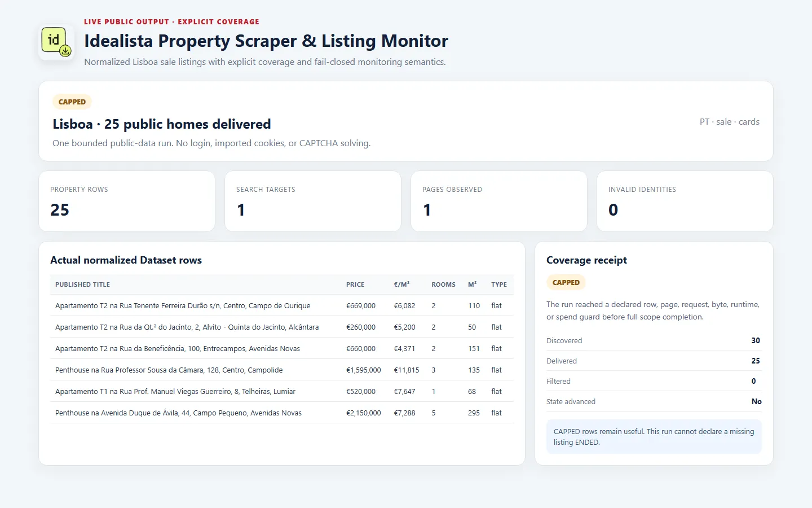The image size is (812, 508).
Task: Click the CAPPED badge in Coverage receipt
Action: [x=566, y=283]
